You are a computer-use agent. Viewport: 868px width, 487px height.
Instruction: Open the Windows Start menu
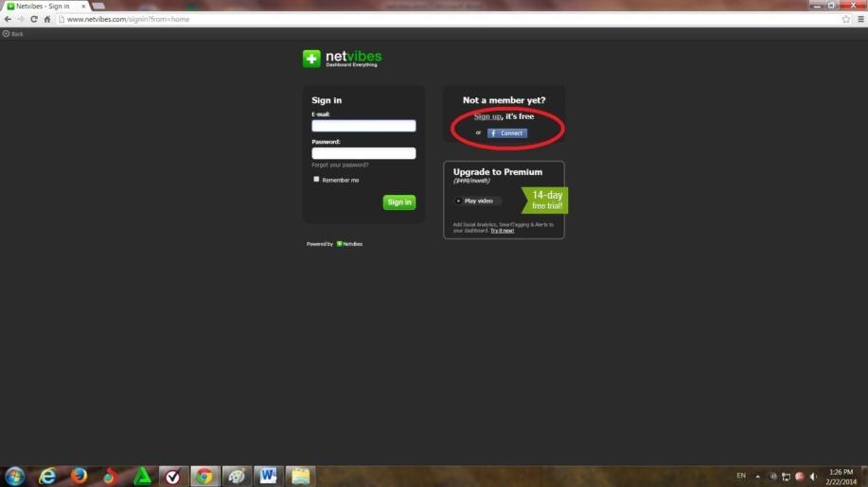click(14, 476)
